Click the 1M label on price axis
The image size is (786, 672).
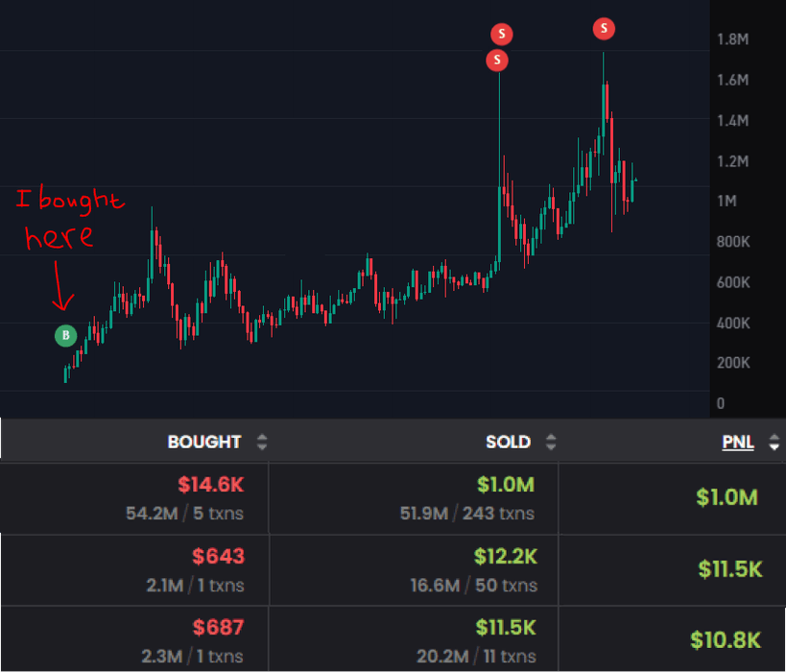726,202
